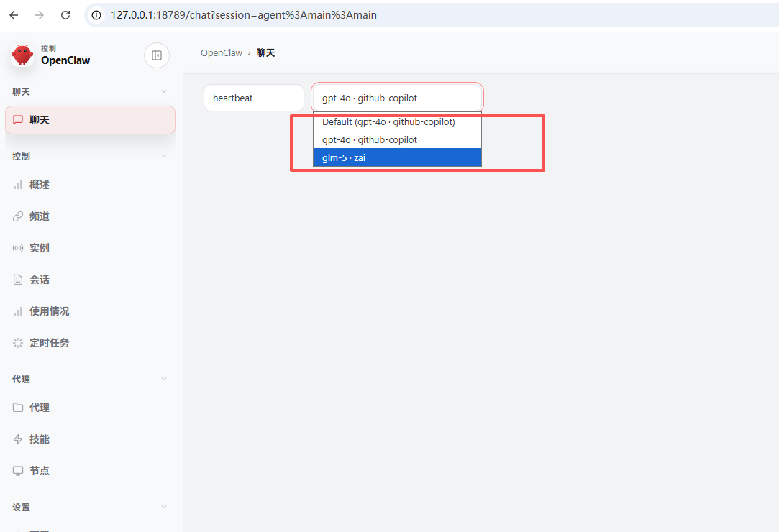Collapse the 设置 section chevron
Image resolution: width=779 pixels, height=532 pixels.
tap(163, 507)
